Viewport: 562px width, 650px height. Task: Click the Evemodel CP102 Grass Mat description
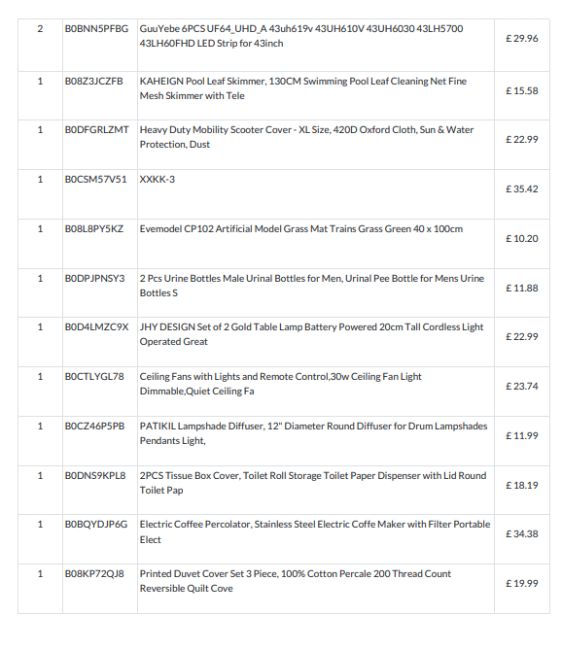tap(301, 229)
